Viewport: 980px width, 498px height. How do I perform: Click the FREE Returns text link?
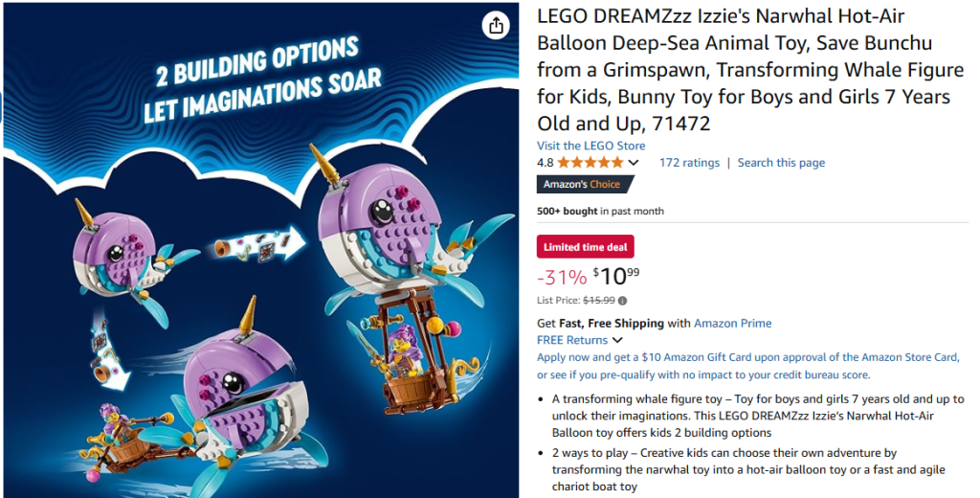click(572, 340)
